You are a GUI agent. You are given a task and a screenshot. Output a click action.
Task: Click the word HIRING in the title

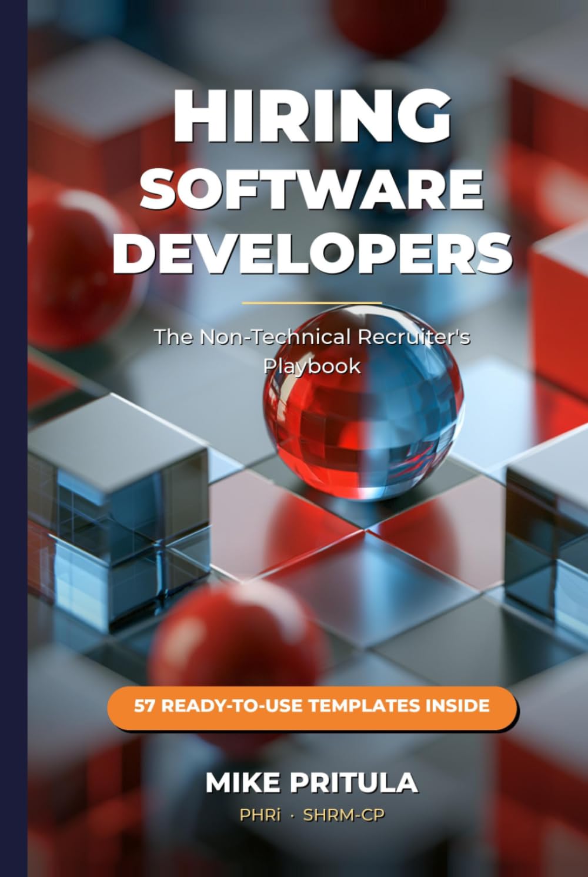[x=312, y=115]
